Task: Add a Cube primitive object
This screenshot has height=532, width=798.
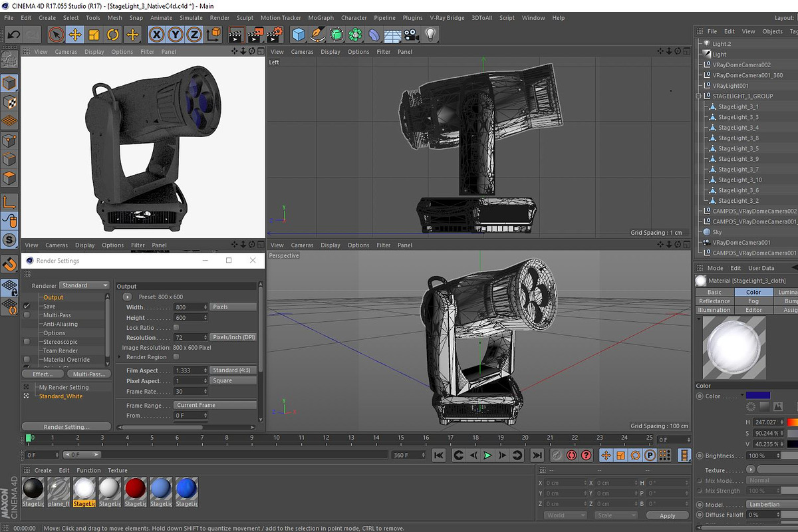Action: pyautogui.click(x=299, y=34)
